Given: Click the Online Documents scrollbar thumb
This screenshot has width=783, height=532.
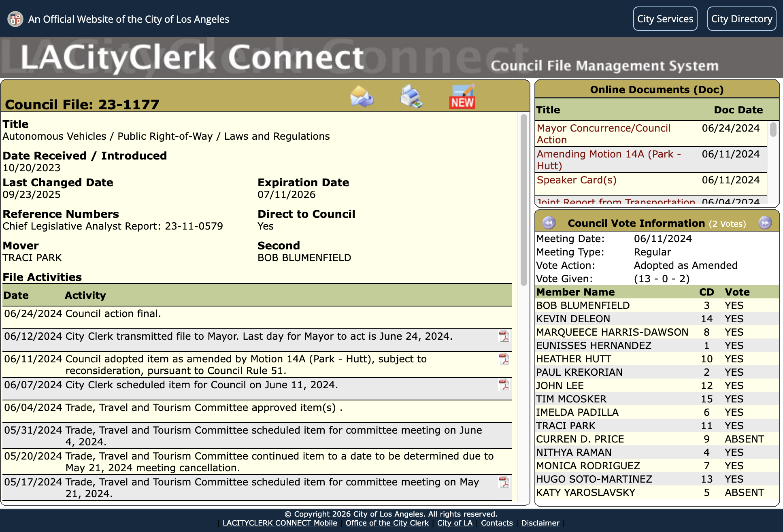Looking at the screenshot, I should tap(773, 130).
